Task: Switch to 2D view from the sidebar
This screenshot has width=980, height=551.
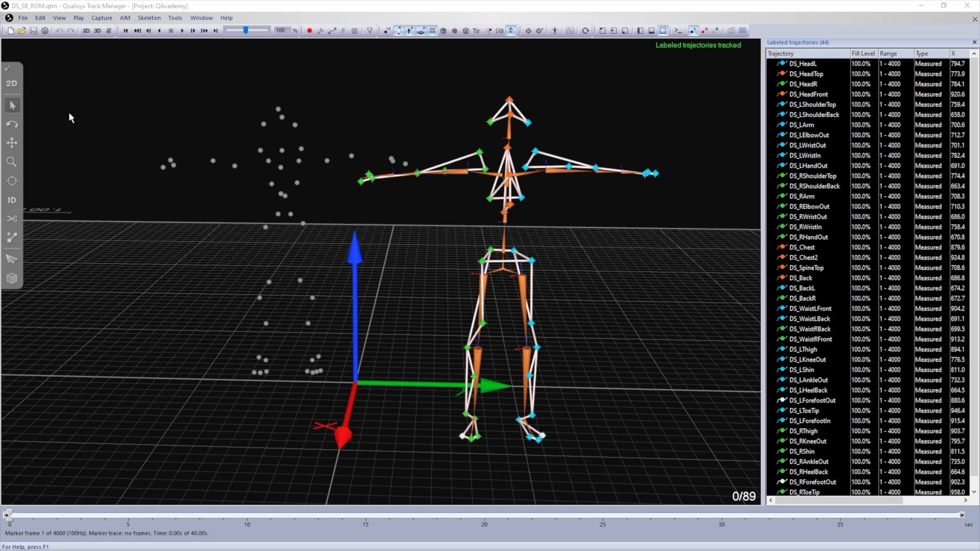Action: (12, 83)
